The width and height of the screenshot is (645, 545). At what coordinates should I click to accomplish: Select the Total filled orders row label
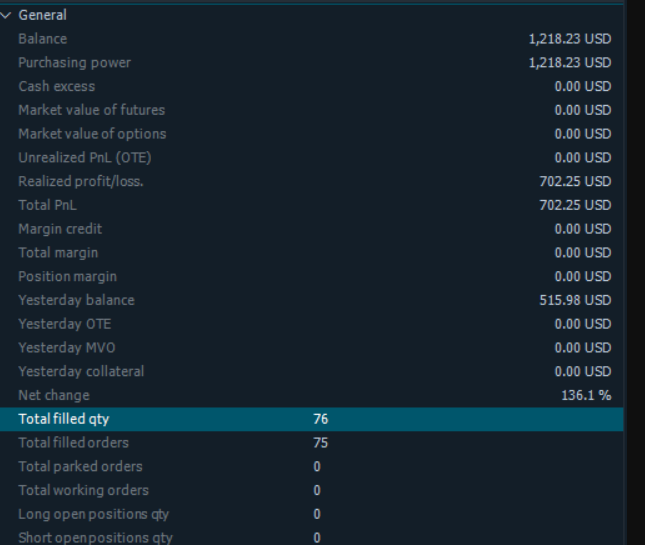click(x=74, y=443)
